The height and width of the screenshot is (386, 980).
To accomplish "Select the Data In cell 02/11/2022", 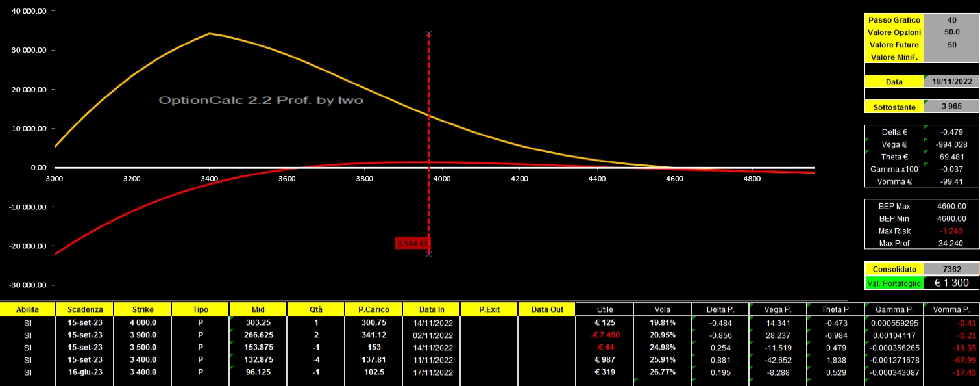I will [x=431, y=335].
